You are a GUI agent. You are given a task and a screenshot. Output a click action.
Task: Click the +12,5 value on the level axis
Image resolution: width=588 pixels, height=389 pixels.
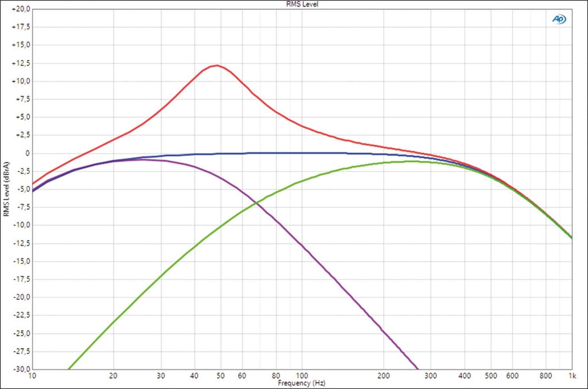(21, 63)
